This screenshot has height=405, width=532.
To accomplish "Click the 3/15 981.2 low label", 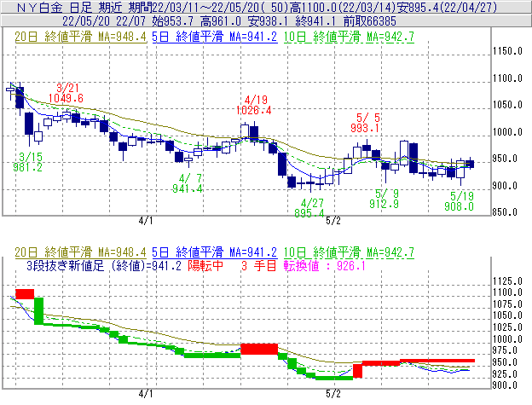I will click(28, 162).
